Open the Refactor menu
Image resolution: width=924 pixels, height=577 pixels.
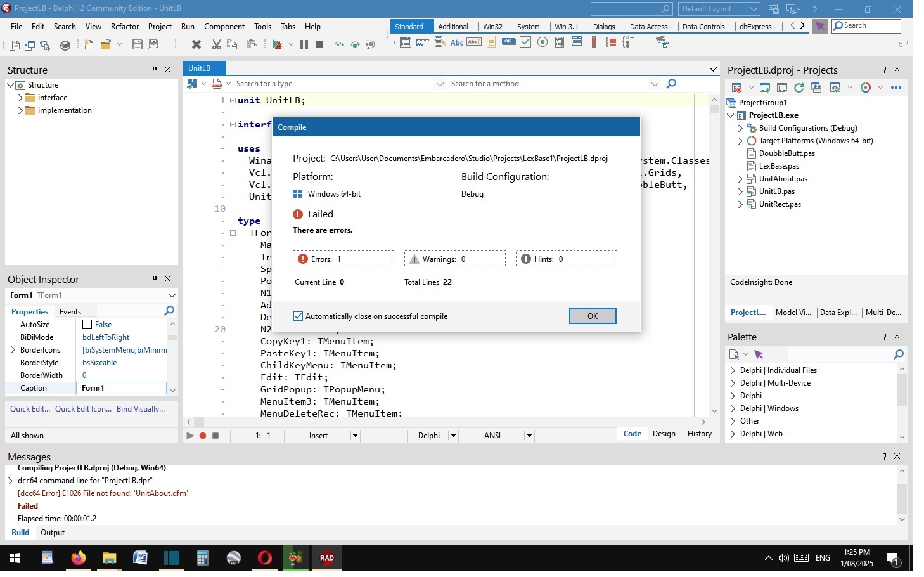pos(125,27)
